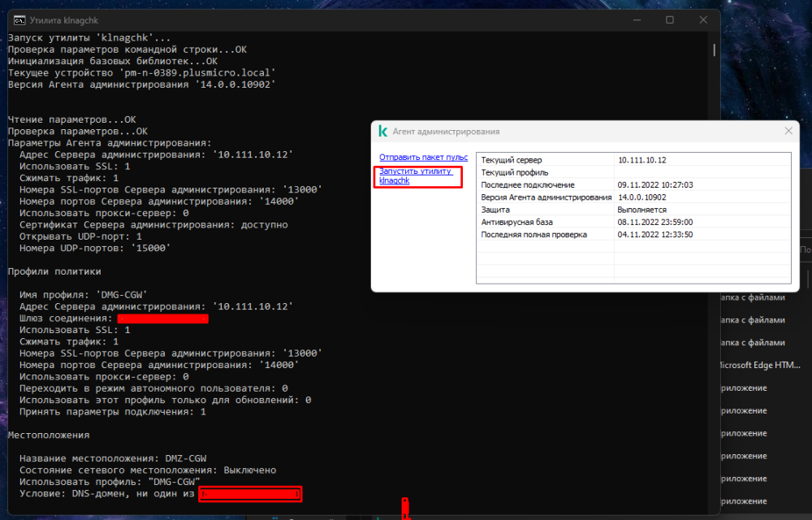The image size is (812, 520).
Task: Click the console line "Инициализация базовых библиотек...OK"
Action: tap(112, 61)
